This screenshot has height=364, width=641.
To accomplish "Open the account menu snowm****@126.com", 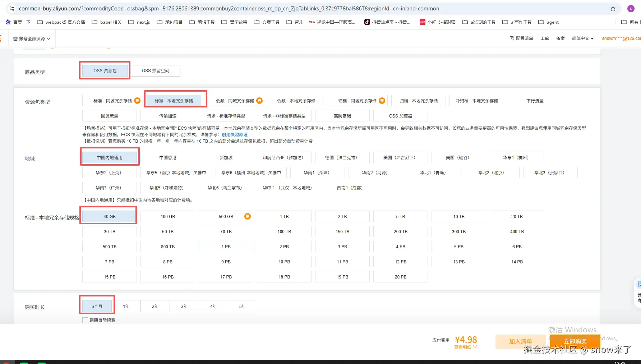I will 621,38.
